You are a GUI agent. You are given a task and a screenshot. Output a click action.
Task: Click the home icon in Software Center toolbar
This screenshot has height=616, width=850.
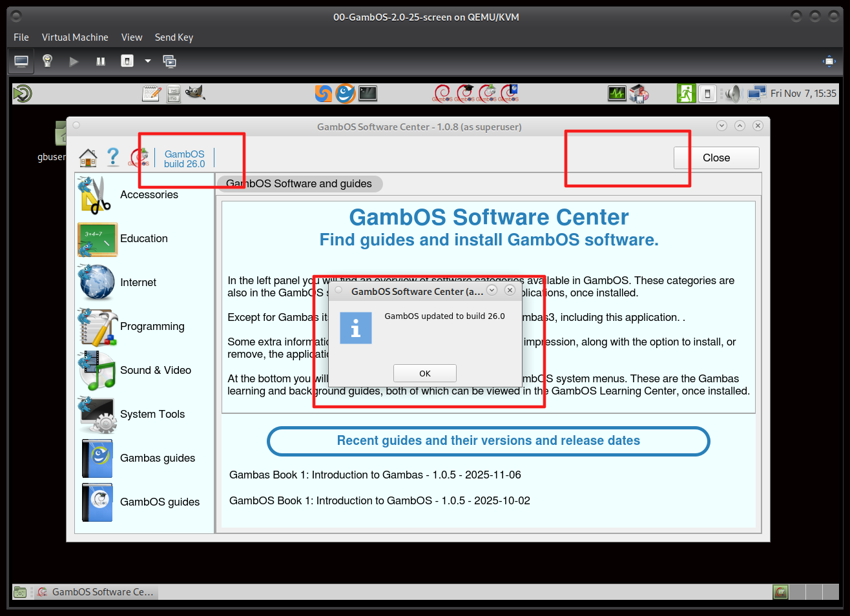(88, 158)
